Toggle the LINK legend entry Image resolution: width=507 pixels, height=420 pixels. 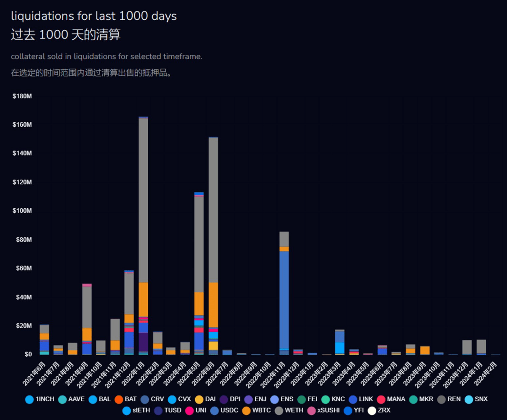[x=361, y=399]
